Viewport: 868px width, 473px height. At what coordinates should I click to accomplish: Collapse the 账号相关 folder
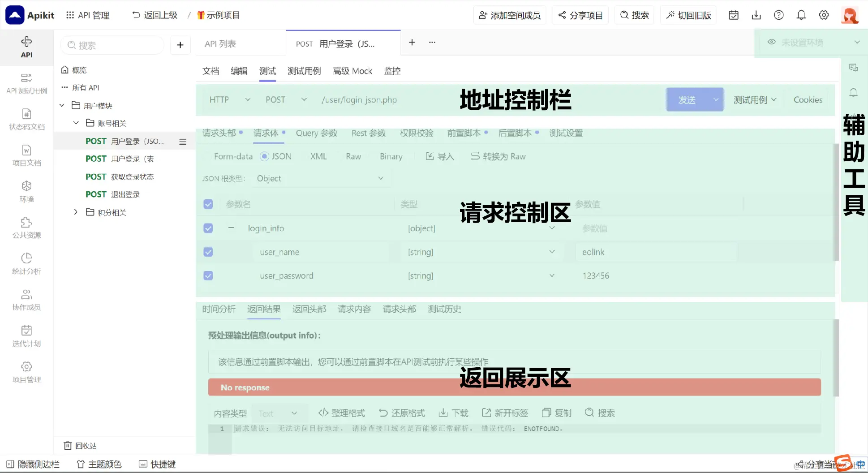tap(76, 123)
